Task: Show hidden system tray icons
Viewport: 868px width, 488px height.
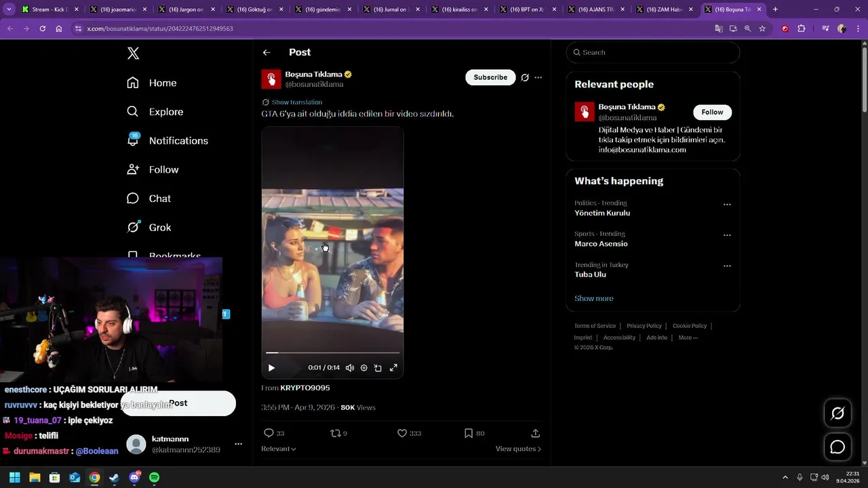Action: pos(785,477)
